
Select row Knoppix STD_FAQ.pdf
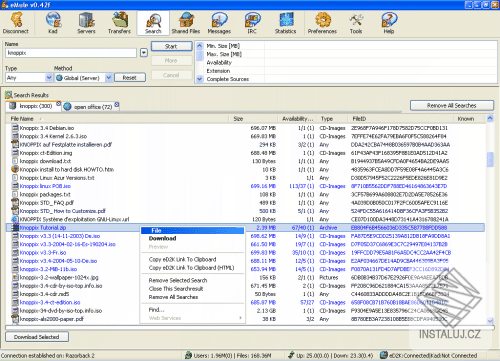pos(245,203)
